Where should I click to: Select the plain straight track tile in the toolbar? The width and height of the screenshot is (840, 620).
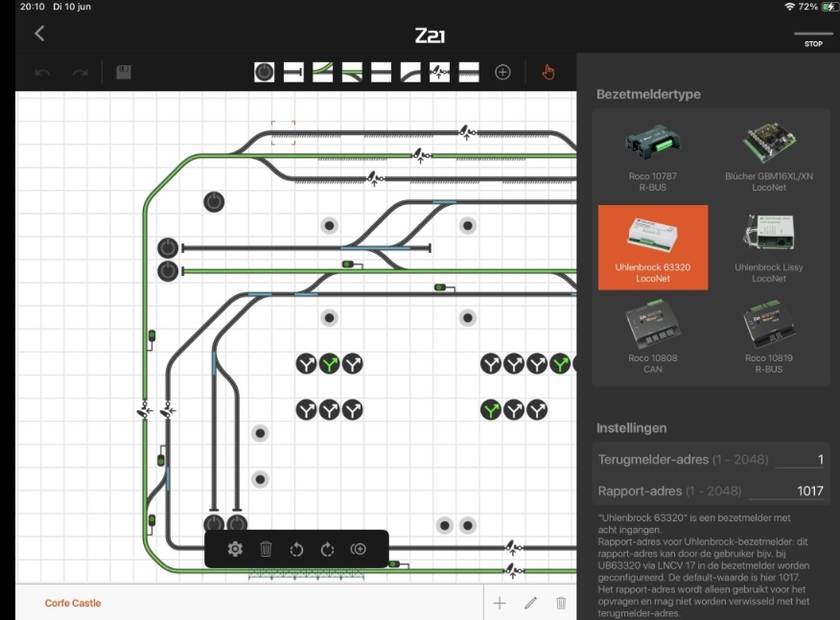381,72
